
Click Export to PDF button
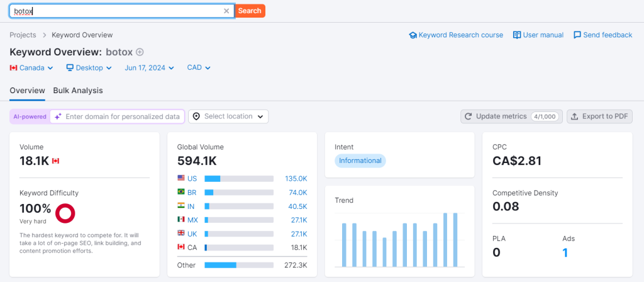pos(599,116)
